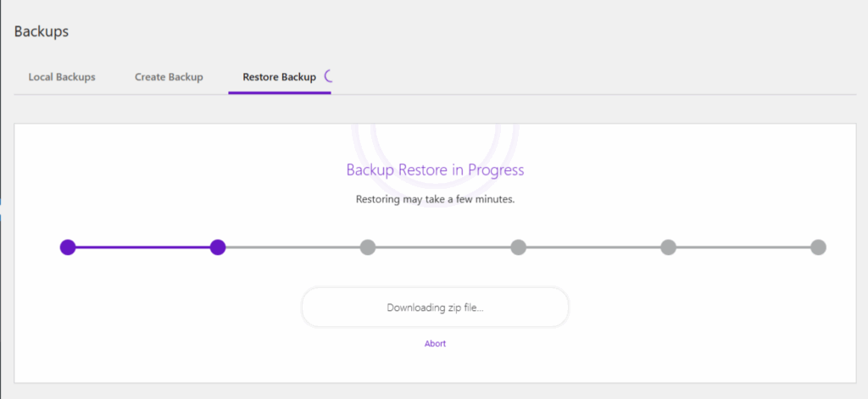
Task: Select the Restore Backup tab
Action: (279, 77)
